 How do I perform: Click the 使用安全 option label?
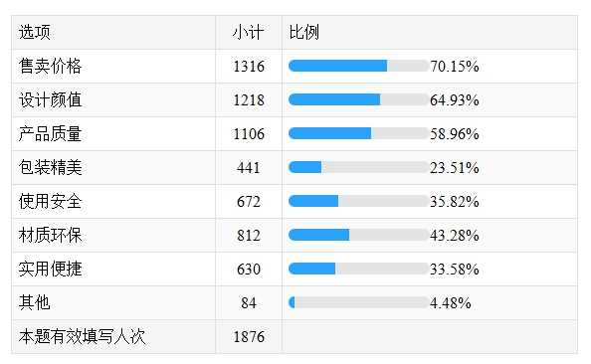(50, 202)
